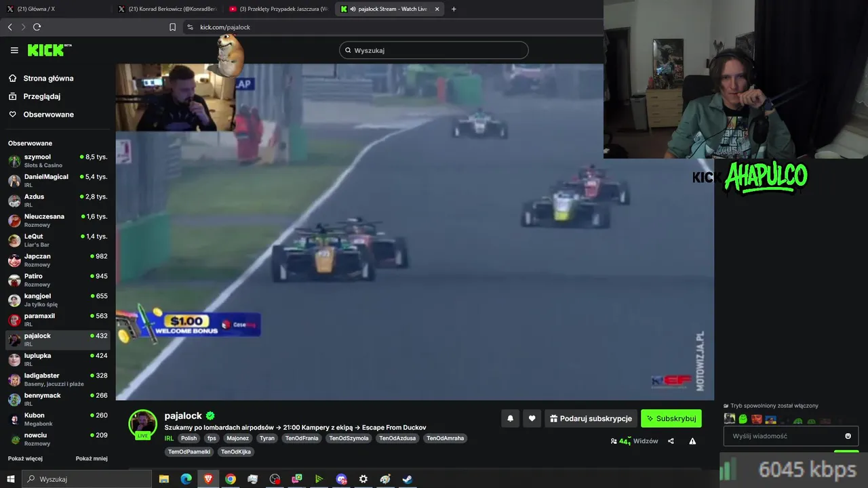Collapse list with Pokaż mniej
The image size is (868, 488).
click(x=92, y=459)
